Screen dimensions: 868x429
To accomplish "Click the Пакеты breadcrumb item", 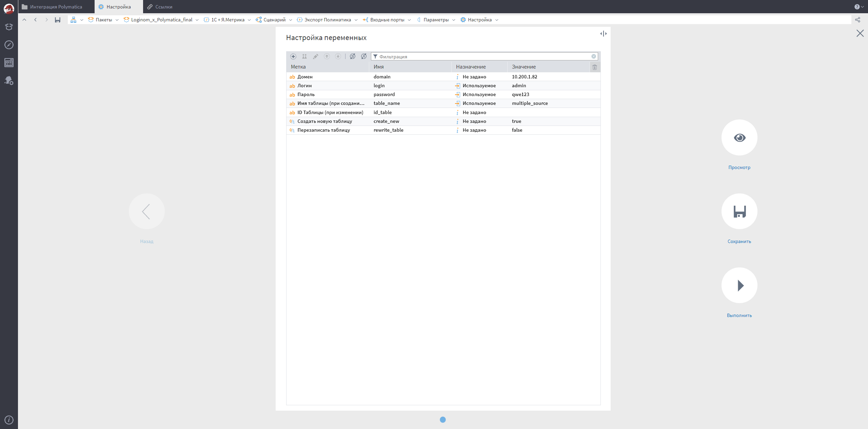I will pos(100,20).
